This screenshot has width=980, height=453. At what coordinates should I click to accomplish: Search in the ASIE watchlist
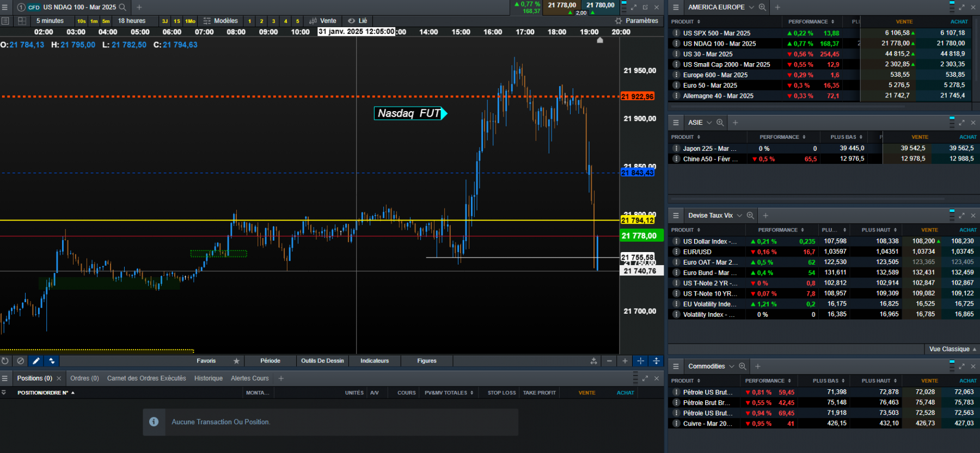tap(720, 123)
